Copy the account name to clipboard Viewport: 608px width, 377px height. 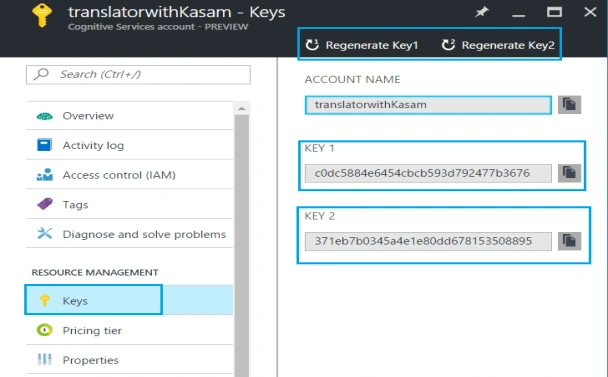pos(569,105)
